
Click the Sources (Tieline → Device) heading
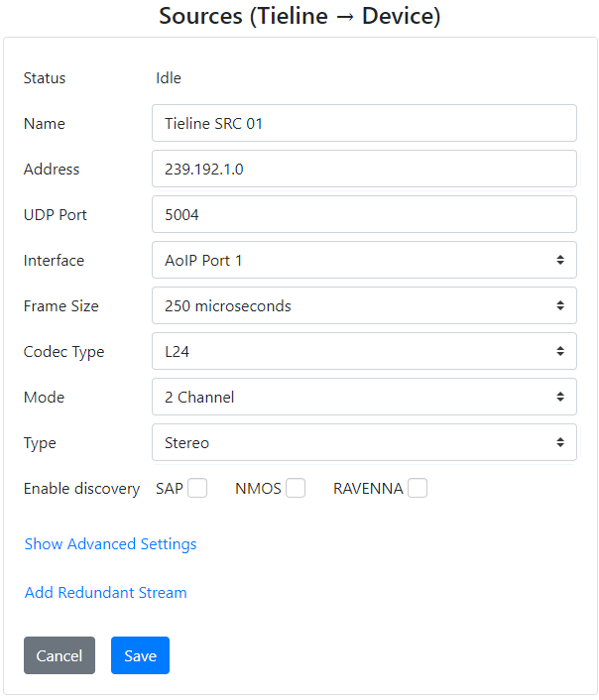[x=299, y=16]
